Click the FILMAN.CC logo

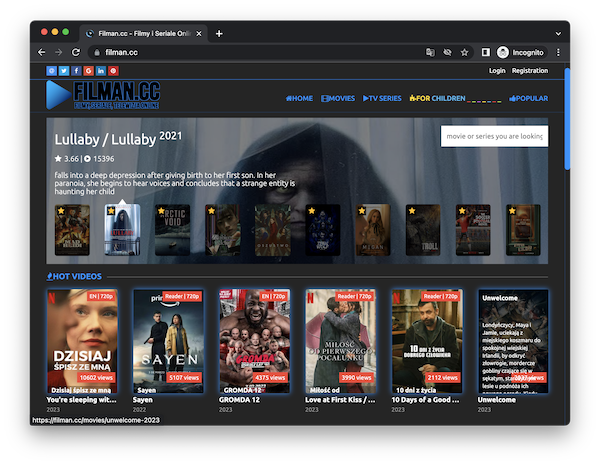point(103,95)
